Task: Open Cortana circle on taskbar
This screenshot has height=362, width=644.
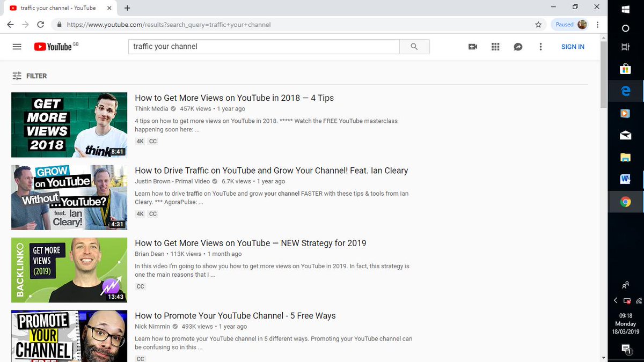Action: click(x=625, y=28)
